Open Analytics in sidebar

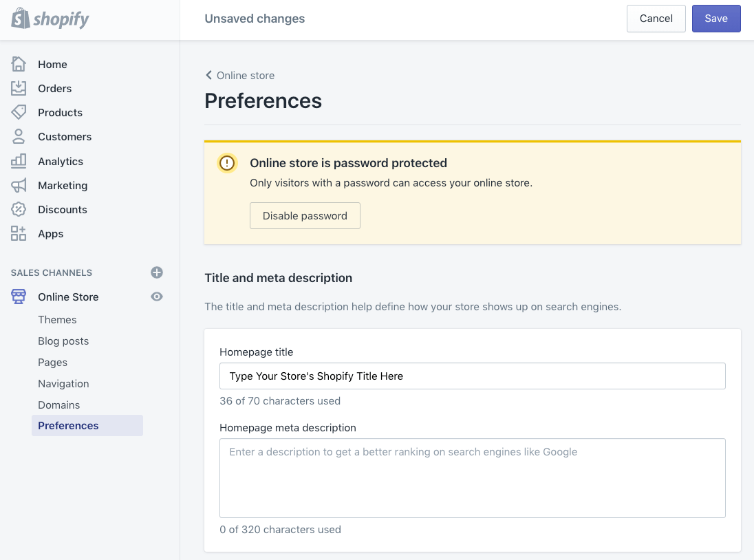(61, 162)
